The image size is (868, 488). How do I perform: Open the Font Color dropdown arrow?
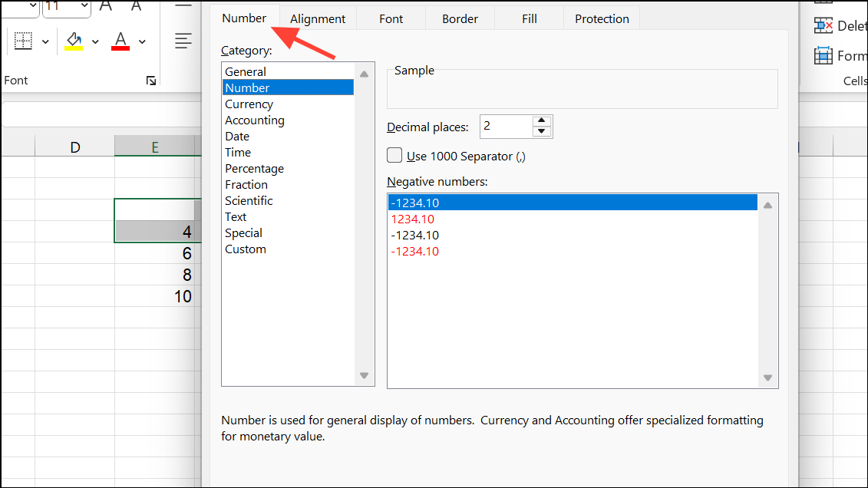pyautogui.click(x=141, y=41)
